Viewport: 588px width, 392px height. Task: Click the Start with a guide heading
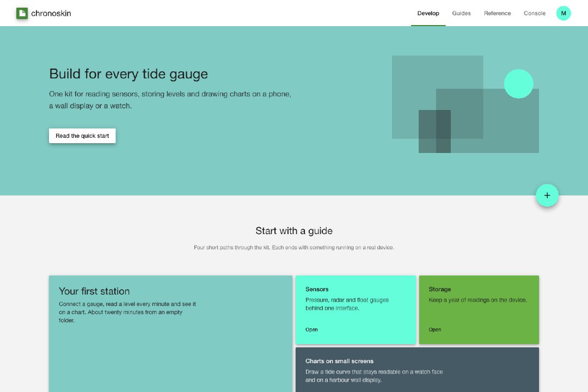(294, 231)
